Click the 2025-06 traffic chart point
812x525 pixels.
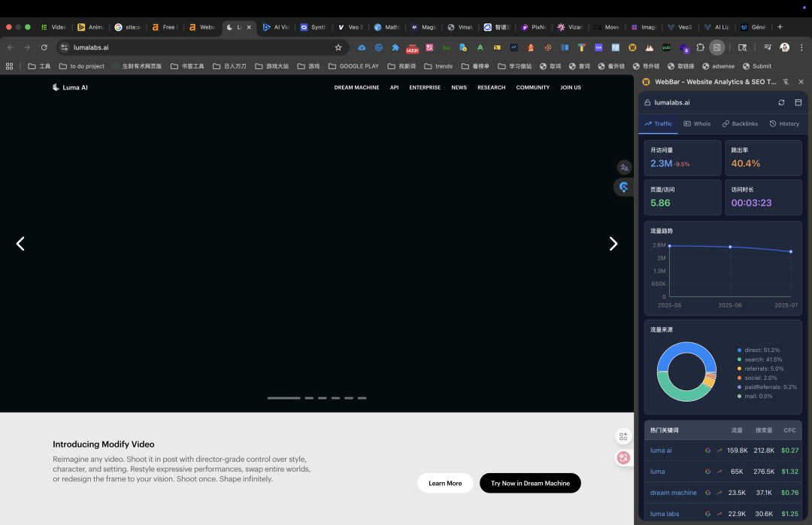[x=730, y=247]
